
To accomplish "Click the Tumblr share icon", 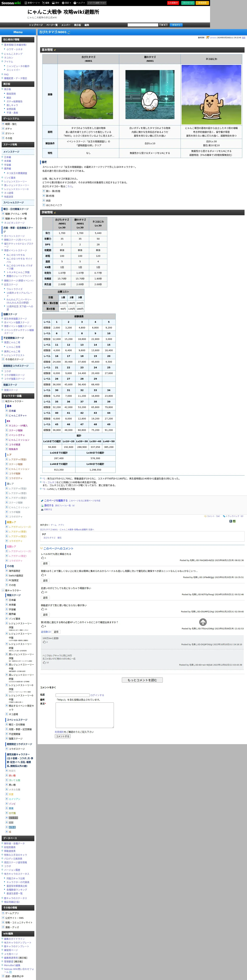I will (x=231, y=521).
